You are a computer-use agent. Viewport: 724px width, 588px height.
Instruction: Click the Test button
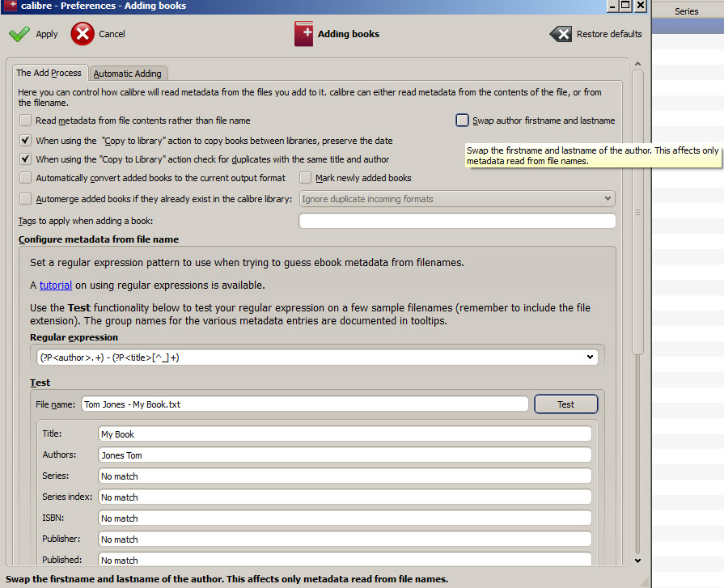point(565,404)
